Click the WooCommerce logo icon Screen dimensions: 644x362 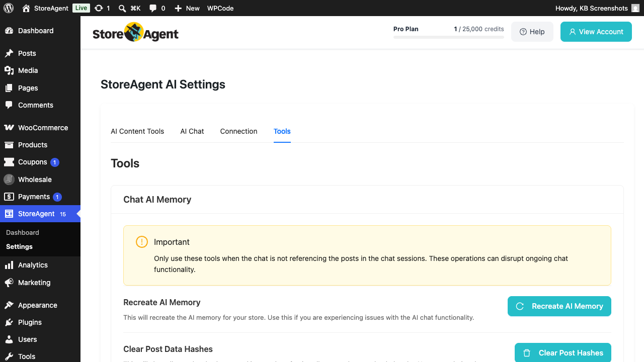9,128
